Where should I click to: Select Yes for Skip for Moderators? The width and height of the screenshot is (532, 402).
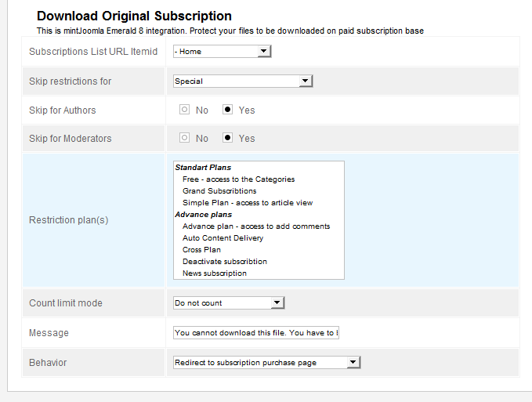coord(228,139)
